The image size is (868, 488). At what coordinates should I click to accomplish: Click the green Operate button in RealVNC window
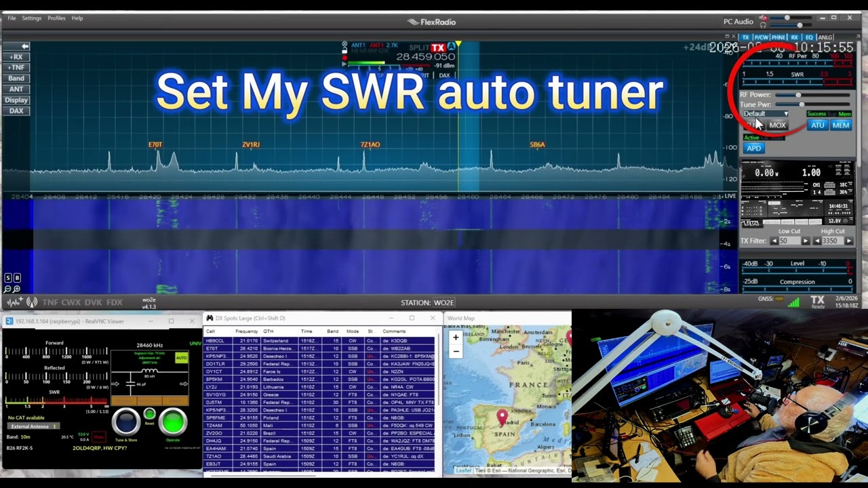(x=173, y=422)
